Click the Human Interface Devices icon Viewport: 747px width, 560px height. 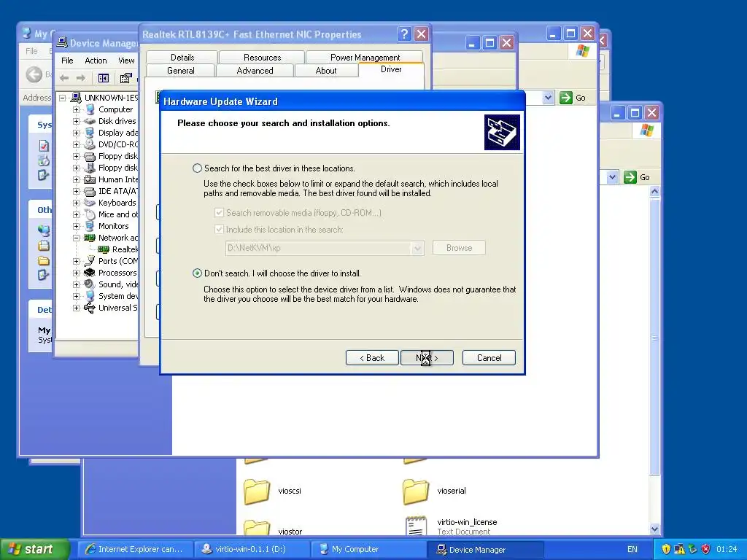coord(90,179)
